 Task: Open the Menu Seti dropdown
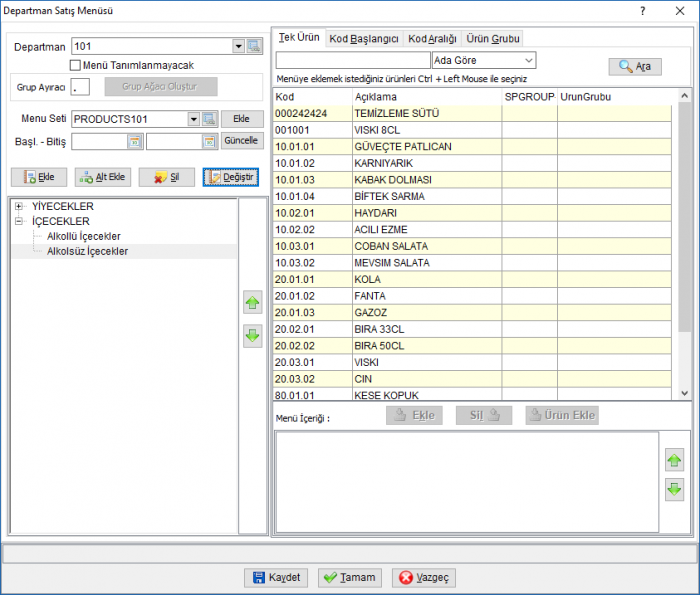coord(193,119)
